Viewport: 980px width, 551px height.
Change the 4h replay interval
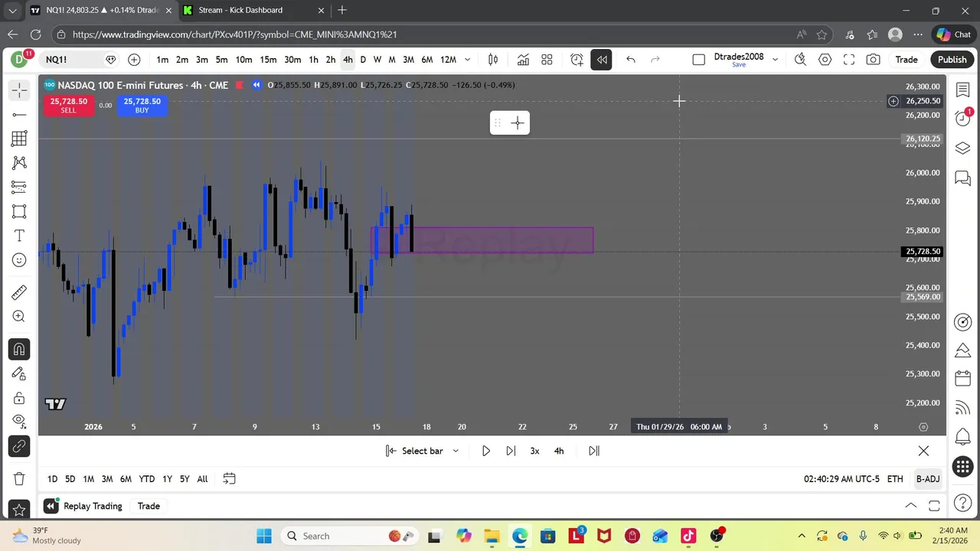tap(559, 451)
